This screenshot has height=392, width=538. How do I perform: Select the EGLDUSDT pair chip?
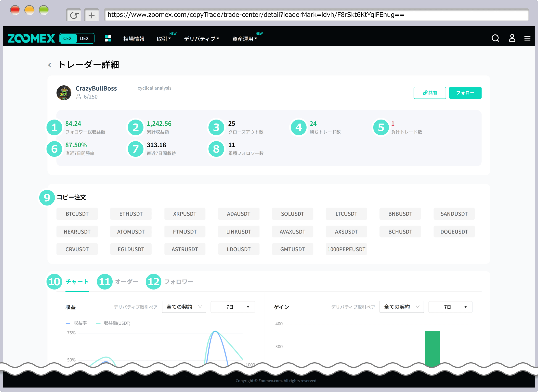click(131, 249)
